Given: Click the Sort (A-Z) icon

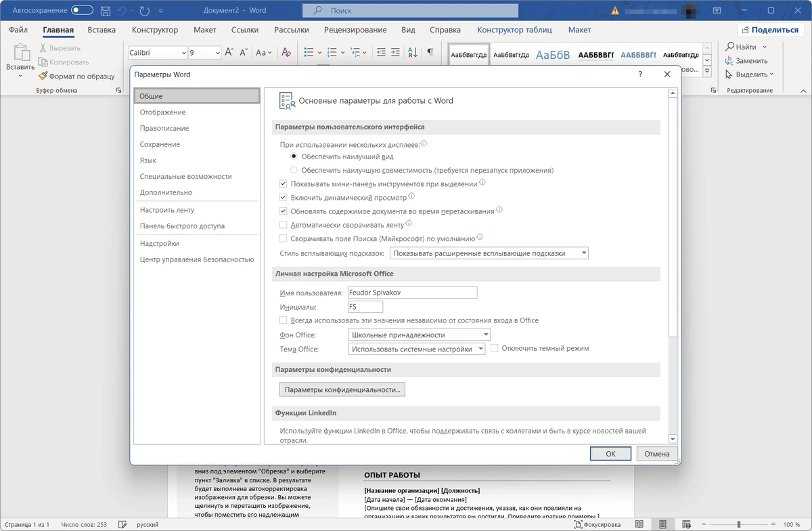Looking at the screenshot, I should tap(413, 52).
